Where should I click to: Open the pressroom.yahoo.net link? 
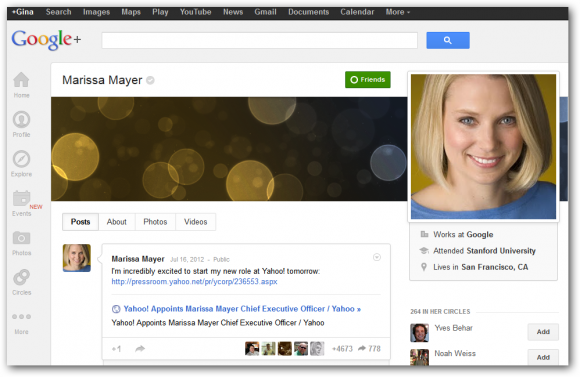coord(194,282)
